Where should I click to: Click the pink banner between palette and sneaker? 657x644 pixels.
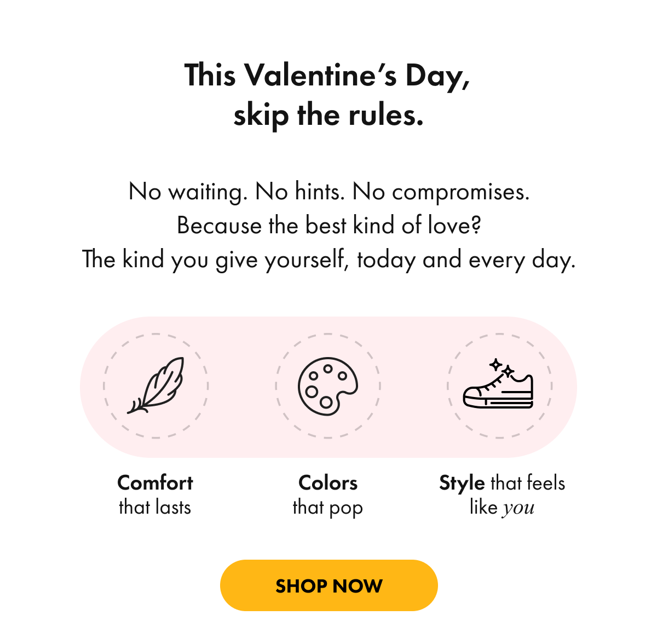[413, 387]
